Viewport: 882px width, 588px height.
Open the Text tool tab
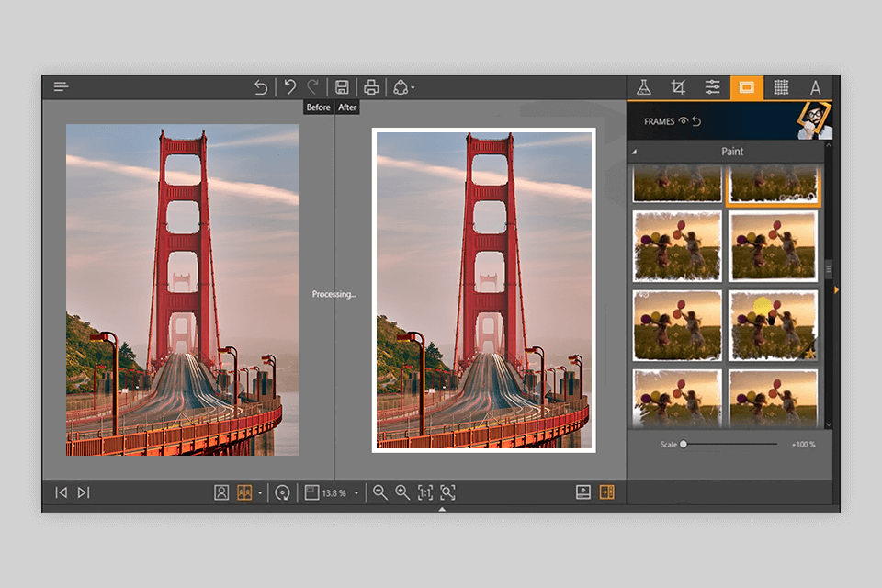tap(815, 88)
